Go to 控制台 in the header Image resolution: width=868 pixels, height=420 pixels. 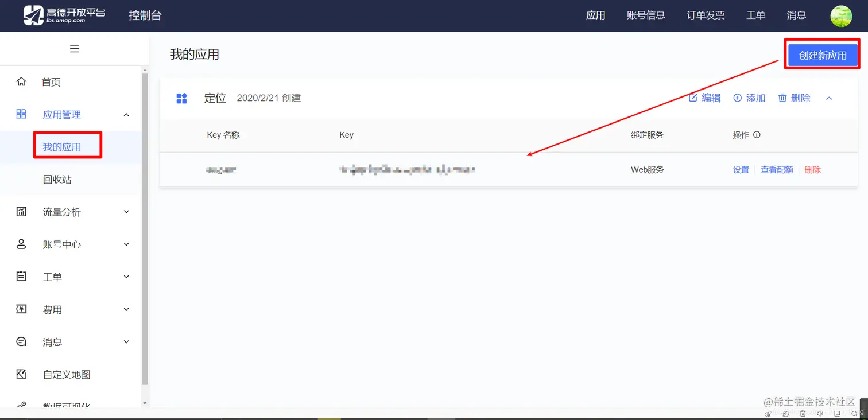[x=145, y=15]
